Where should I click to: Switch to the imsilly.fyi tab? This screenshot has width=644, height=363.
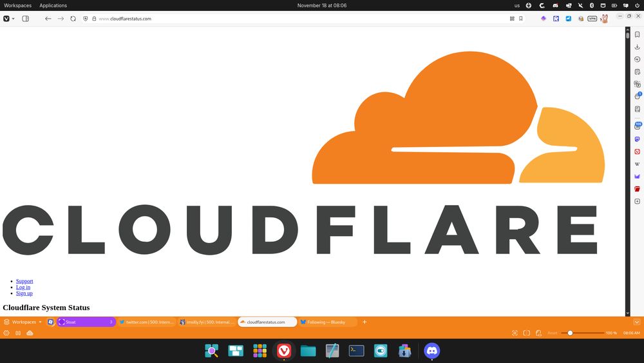207,322
